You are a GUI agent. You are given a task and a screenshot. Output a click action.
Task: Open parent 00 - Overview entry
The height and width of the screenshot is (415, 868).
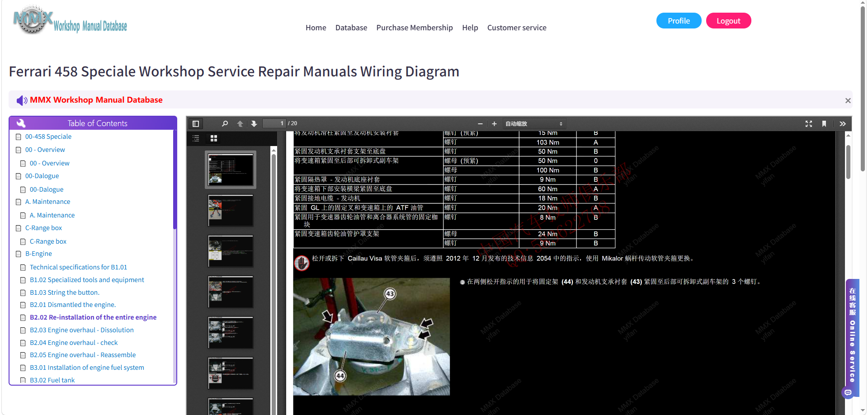click(x=45, y=150)
